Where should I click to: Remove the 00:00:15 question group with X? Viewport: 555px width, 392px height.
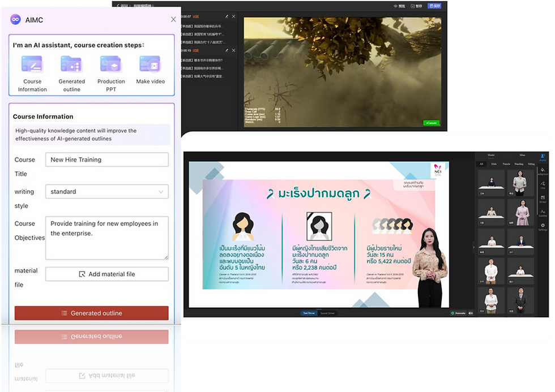[233, 50]
